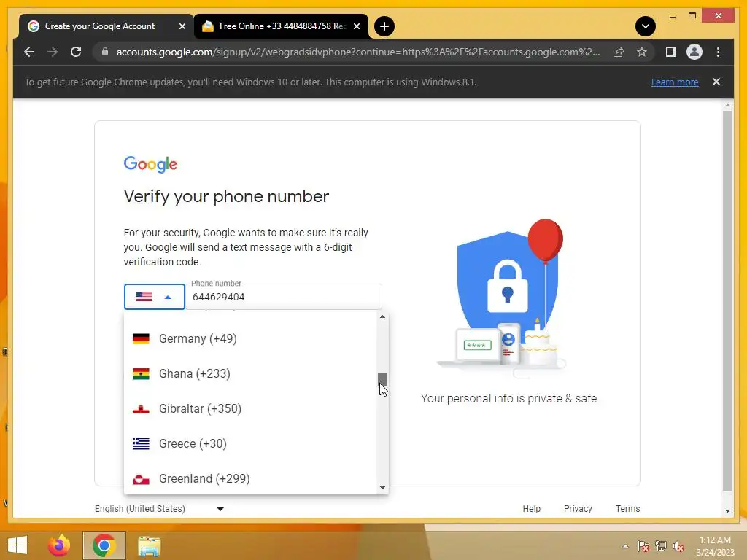The height and width of the screenshot is (560, 747).
Task: Open the Windows Start menu
Action: [18, 545]
